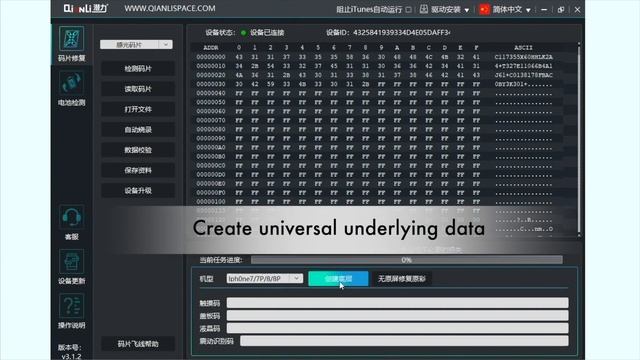The height and width of the screenshot is (360, 640).
Task: Expand the 驱动安装 driver install dropdown arrow
Action: click(467, 10)
